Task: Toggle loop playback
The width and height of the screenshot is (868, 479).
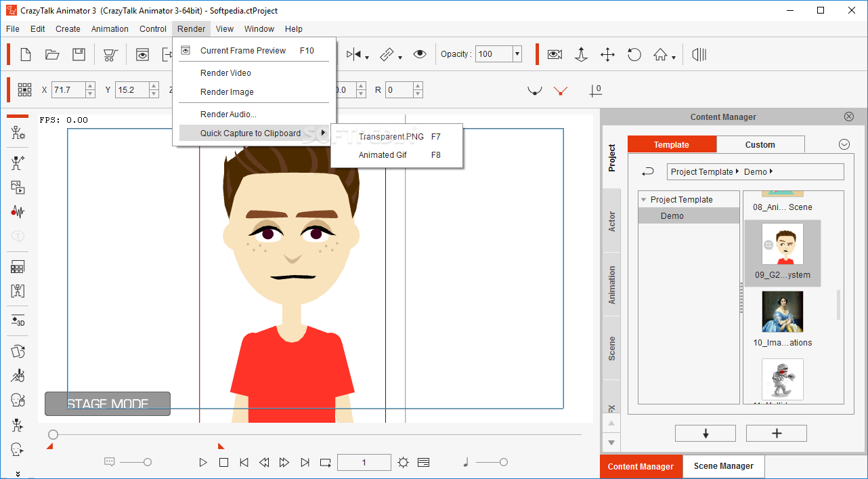Action: [x=326, y=463]
